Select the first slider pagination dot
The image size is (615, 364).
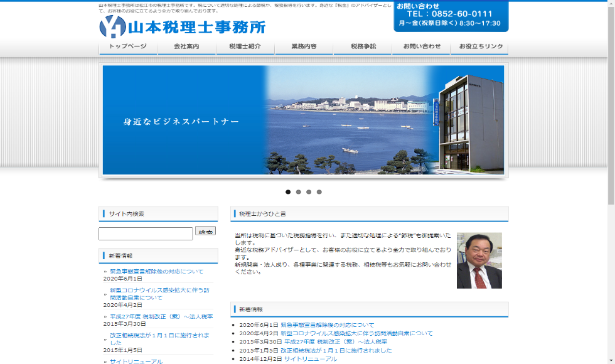pyautogui.click(x=288, y=192)
